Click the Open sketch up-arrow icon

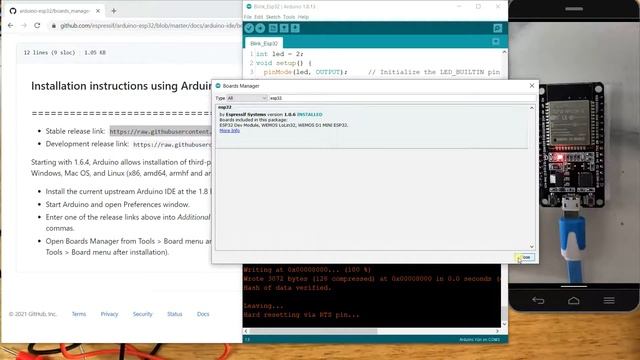tap(284, 28)
